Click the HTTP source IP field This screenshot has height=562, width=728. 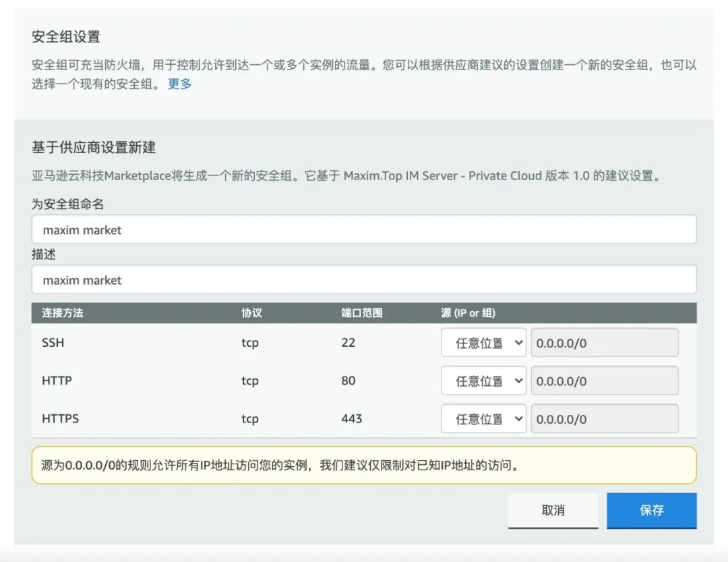[x=605, y=381]
